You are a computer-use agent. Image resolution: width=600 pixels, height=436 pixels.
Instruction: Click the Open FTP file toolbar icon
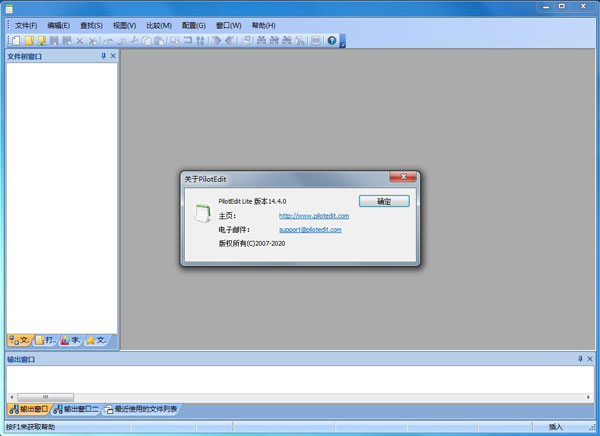(42, 40)
